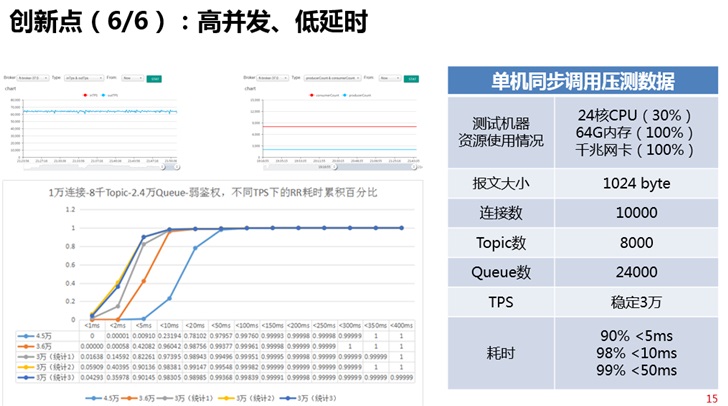
Task: Click the TPS label cell in the right table
Action: point(501,302)
